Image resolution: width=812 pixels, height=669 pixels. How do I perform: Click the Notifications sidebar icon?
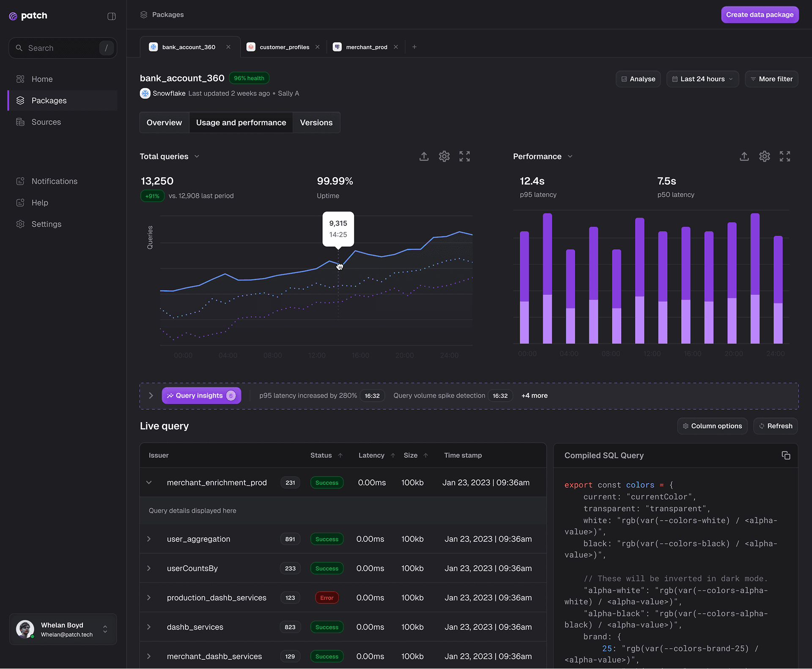(x=20, y=181)
